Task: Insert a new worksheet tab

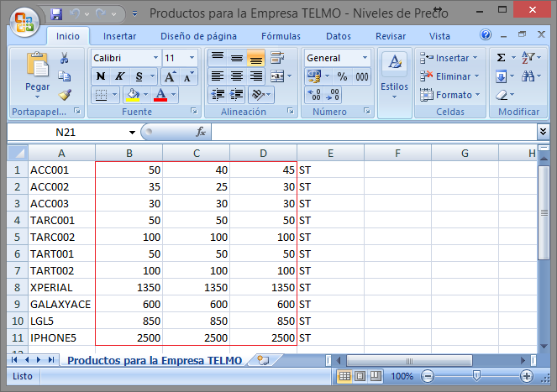Action: 263,360
